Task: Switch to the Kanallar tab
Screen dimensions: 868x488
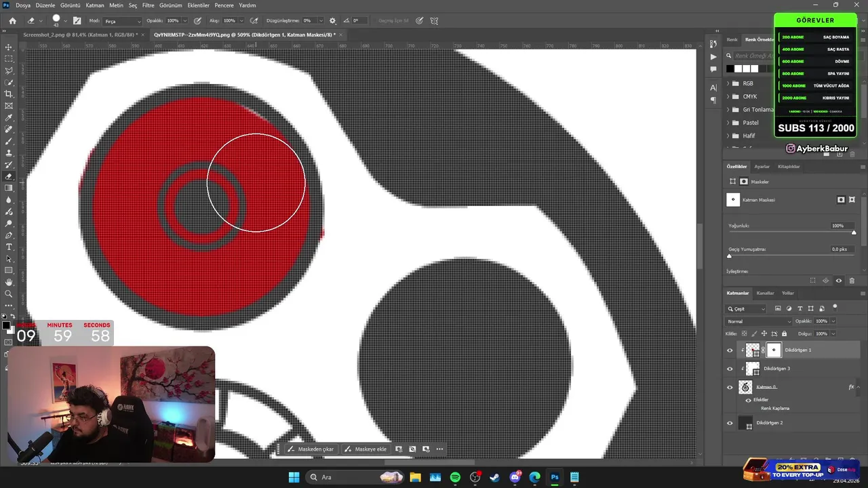Action: [x=765, y=293]
